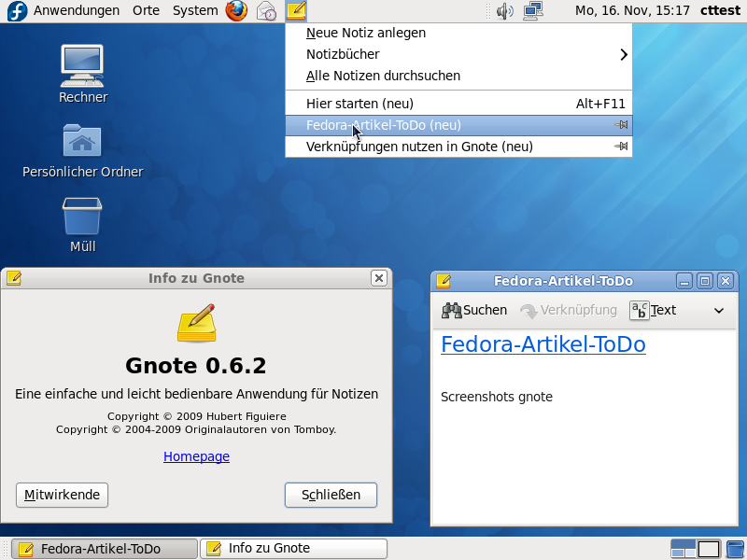Toggle pin on Verknüpfungen nutzen in Gnote entry
The width and height of the screenshot is (747, 560).
click(x=621, y=147)
